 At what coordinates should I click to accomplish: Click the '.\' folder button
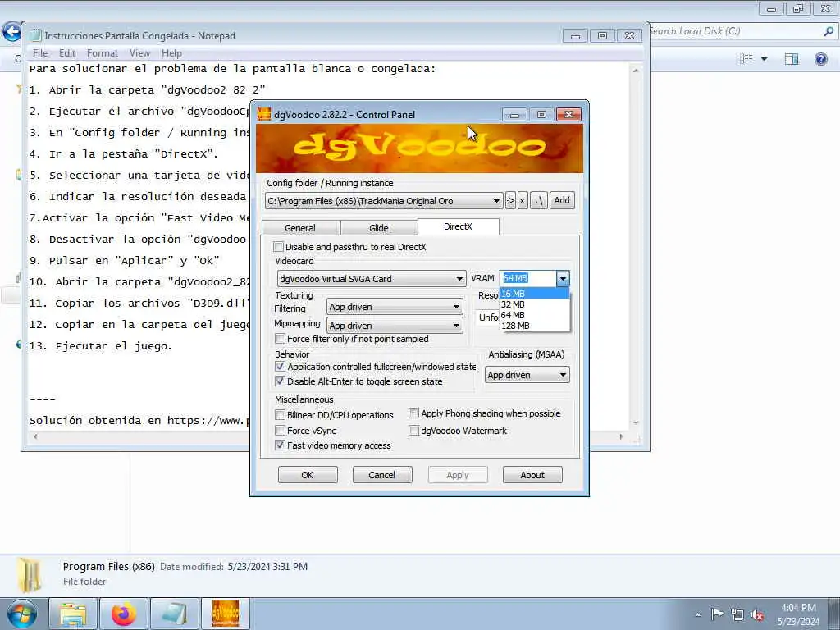coord(539,201)
